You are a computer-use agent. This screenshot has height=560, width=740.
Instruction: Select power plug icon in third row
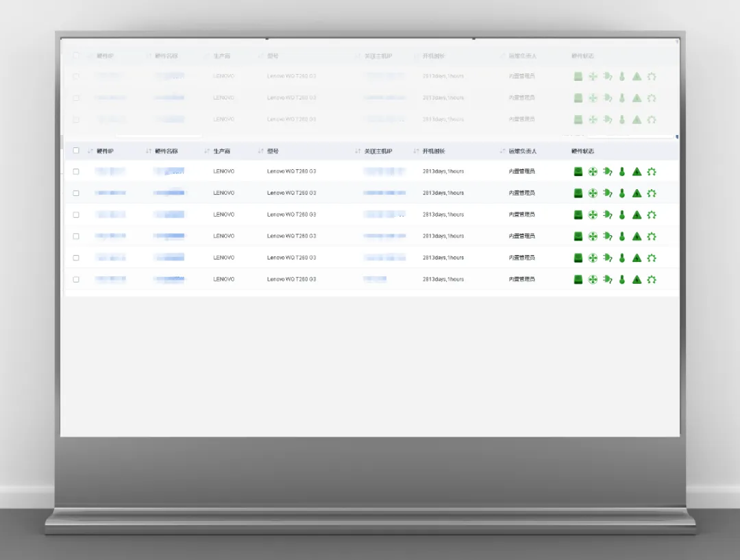tap(607, 215)
